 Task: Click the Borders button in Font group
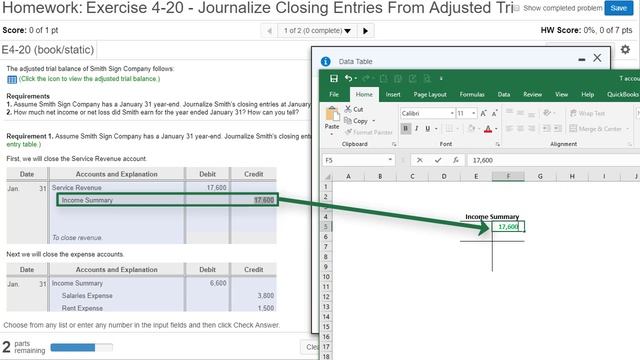pyautogui.click(x=449, y=129)
